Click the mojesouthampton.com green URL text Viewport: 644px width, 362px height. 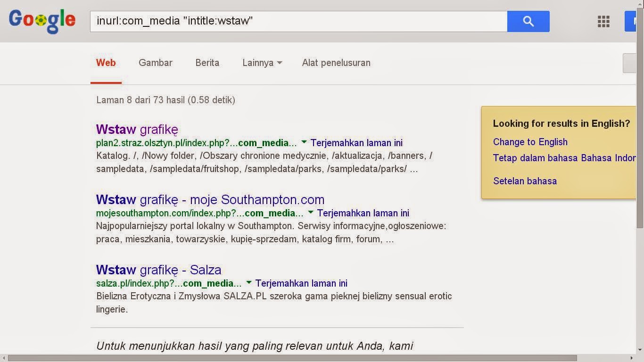coord(200,213)
